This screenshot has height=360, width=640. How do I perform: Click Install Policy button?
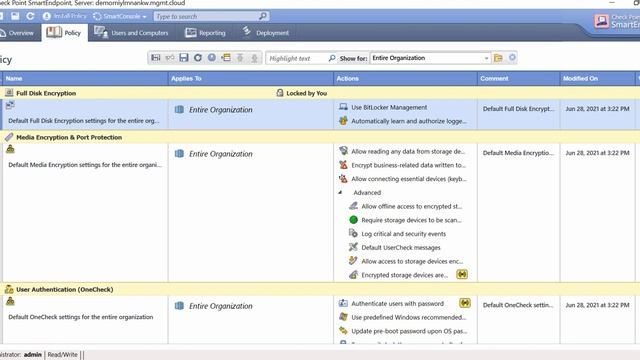[x=65, y=16]
